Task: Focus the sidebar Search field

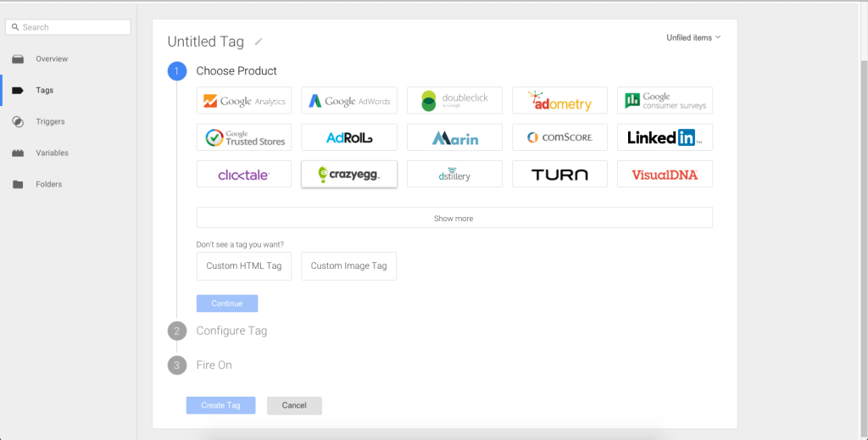Action: click(68, 27)
